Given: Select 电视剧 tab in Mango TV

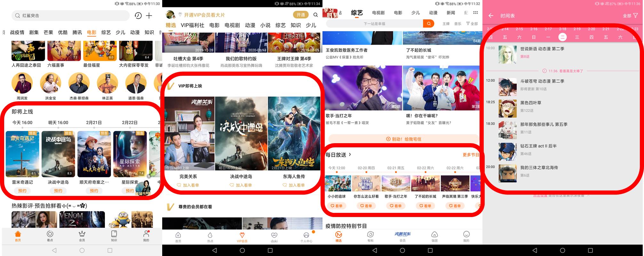Looking at the screenshot, I should 378,13.
